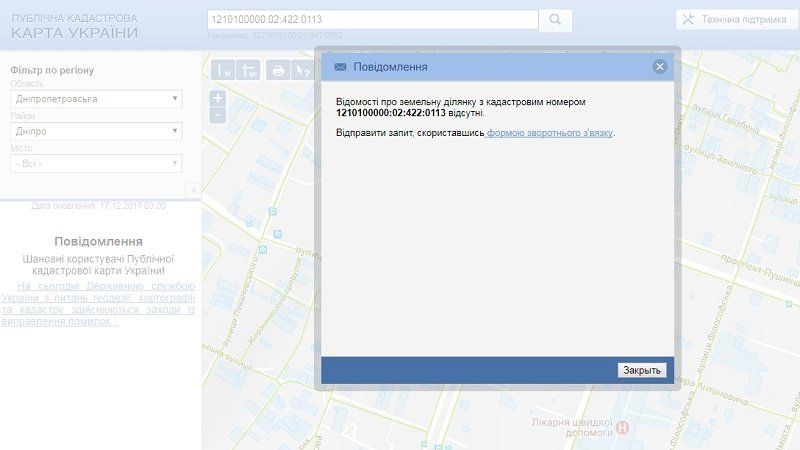The image size is (800, 450).
Task: Click the print map icon
Action: [278, 70]
